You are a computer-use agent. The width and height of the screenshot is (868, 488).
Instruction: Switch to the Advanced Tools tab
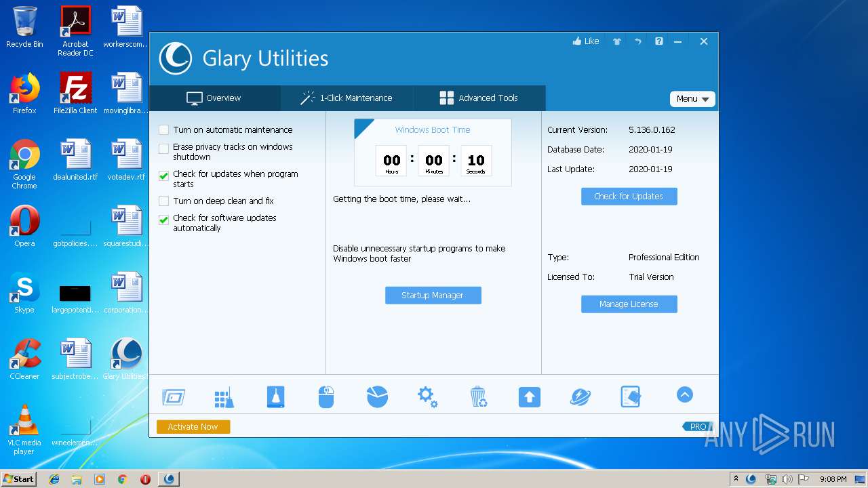pyautogui.click(x=479, y=98)
